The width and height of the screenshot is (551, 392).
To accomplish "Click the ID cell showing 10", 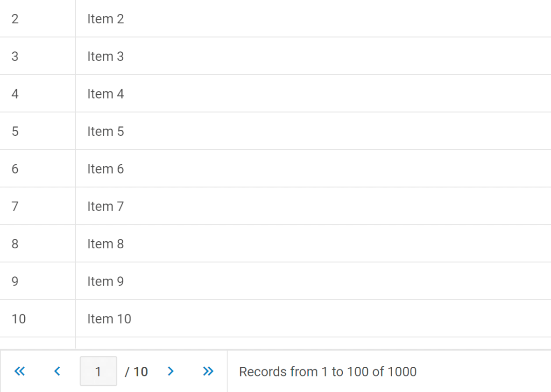I will [x=38, y=319].
